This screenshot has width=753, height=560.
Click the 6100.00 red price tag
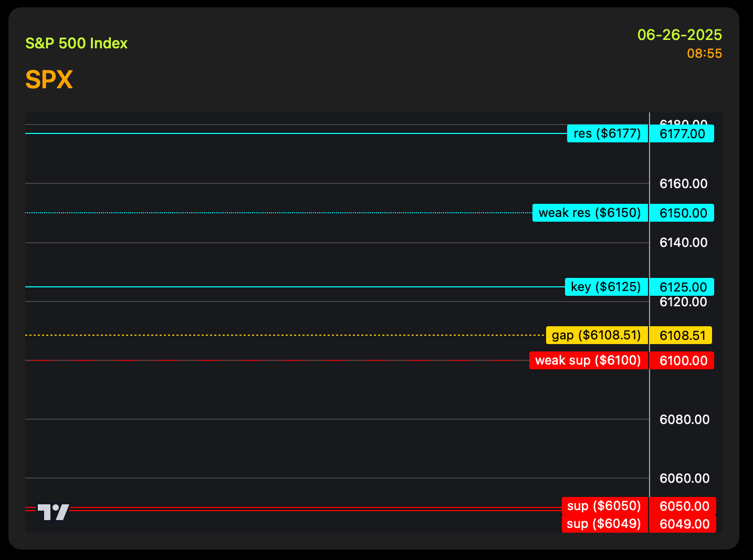pos(682,360)
